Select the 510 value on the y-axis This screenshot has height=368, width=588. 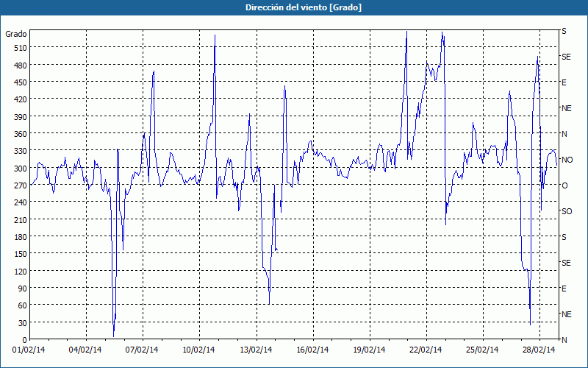(21, 48)
